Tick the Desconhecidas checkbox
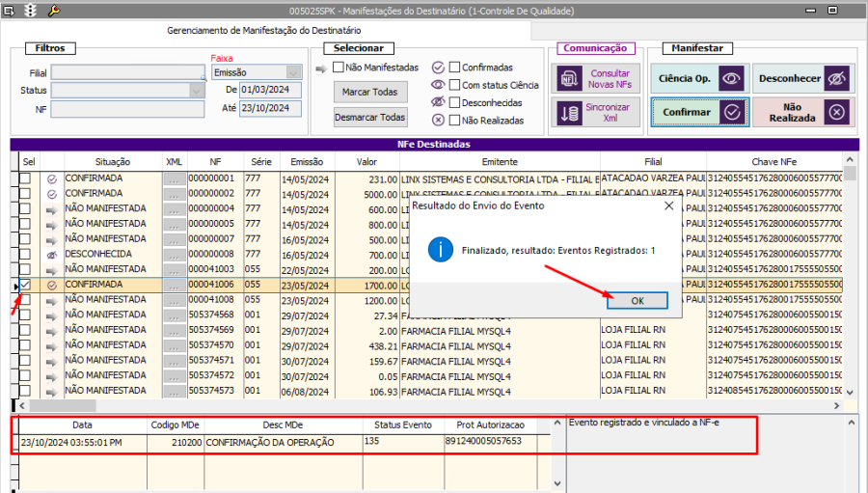Viewport: 868px width, 493px height. tap(455, 102)
